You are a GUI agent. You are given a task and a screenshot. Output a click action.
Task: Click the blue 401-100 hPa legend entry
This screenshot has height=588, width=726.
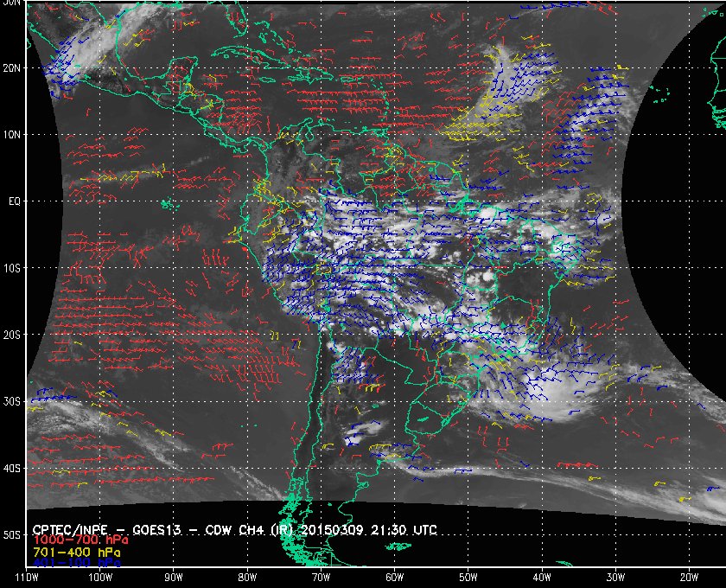click(x=76, y=563)
